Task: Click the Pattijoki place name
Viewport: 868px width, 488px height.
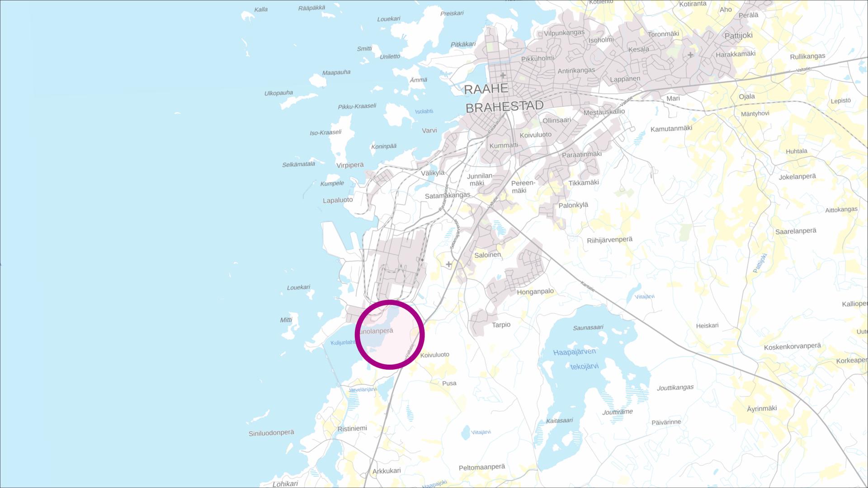Action: coord(738,35)
